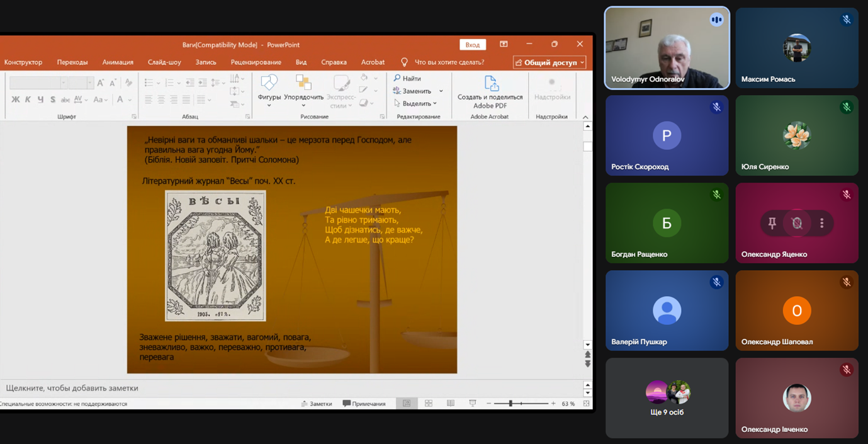Viewport: 868px width, 444px height.
Task: Switch to reading view
Action: 451,404
